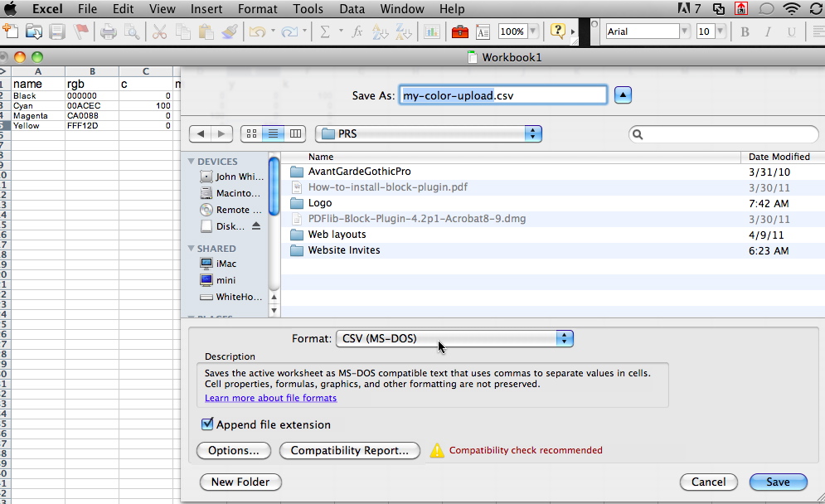The image size is (825, 504).
Task: Click the Compatibility Report... button
Action: [x=349, y=450]
